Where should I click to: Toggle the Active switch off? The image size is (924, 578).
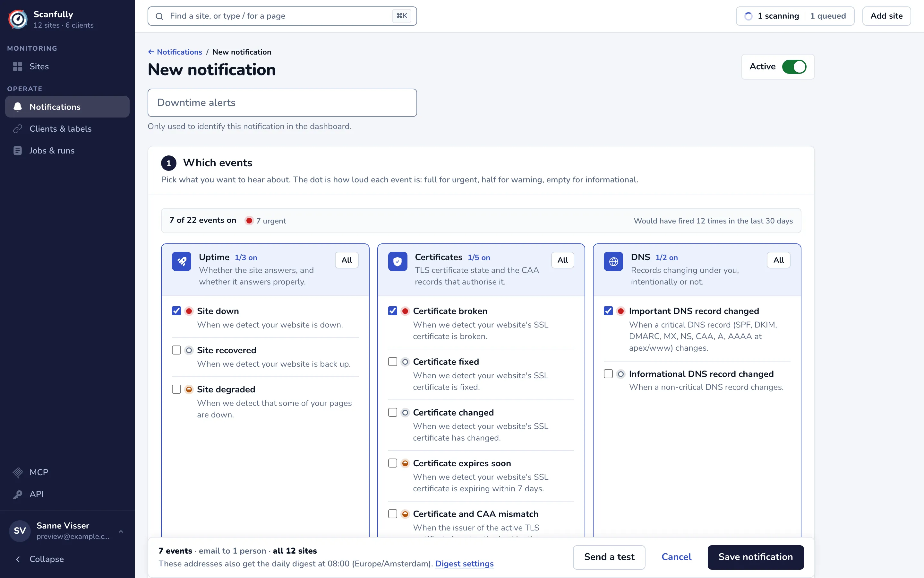pyautogui.click(x=794, y=67)
